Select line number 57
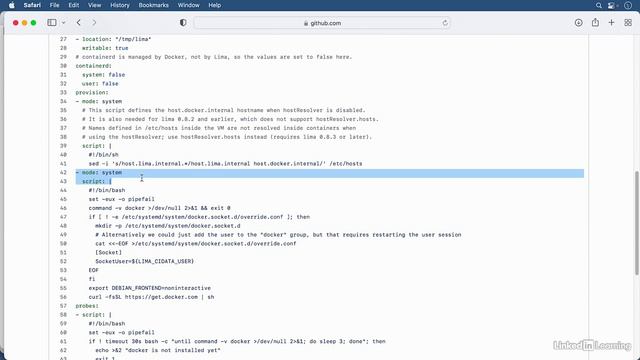Screen dimensions: 640x360 (63, 306)
